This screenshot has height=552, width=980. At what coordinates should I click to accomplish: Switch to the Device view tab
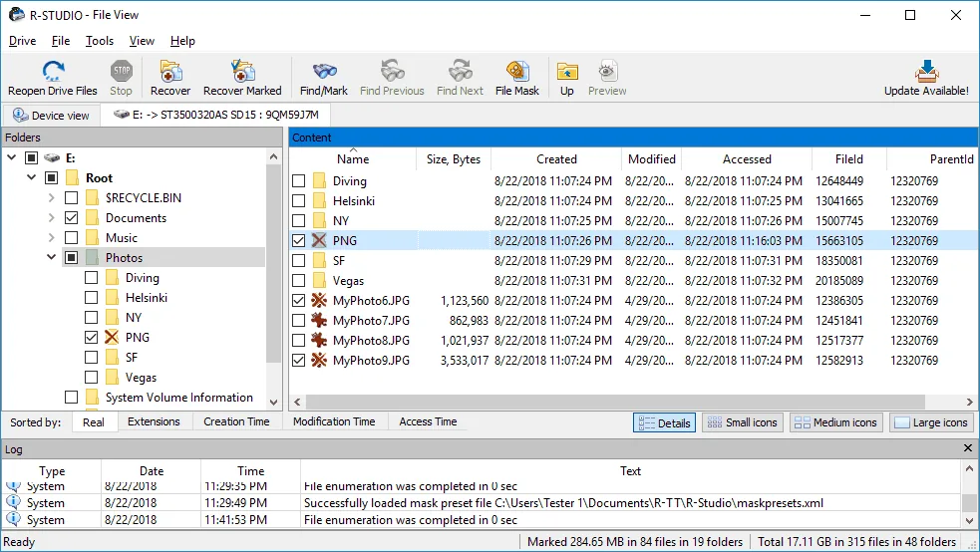(x=51, y=116)
